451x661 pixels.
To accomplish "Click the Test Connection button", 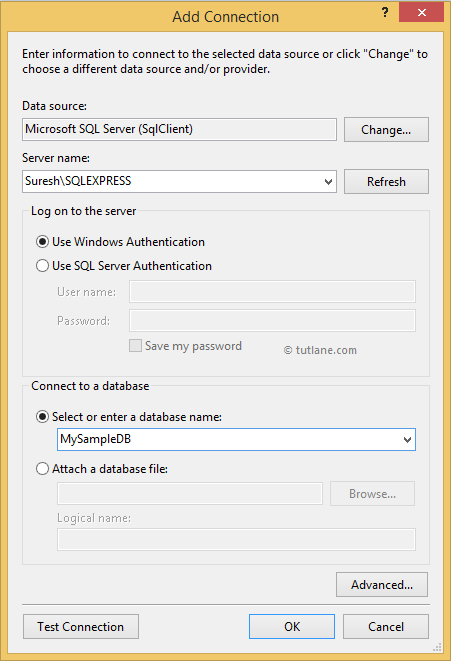I will [x=81, y=627].
